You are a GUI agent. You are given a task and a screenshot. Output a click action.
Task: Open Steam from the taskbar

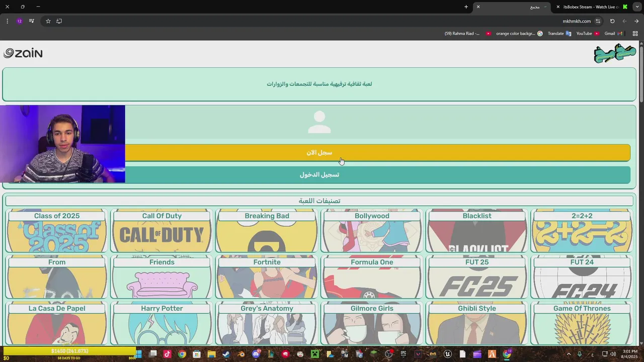pos(226,354)
